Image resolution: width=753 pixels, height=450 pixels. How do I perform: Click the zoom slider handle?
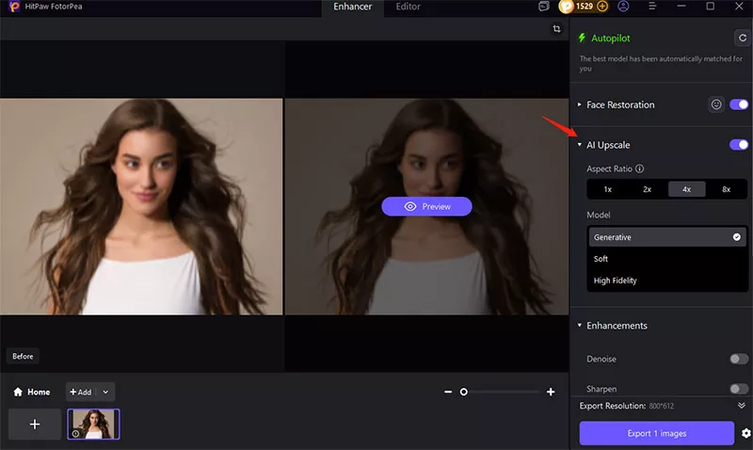tap(463, 392)
